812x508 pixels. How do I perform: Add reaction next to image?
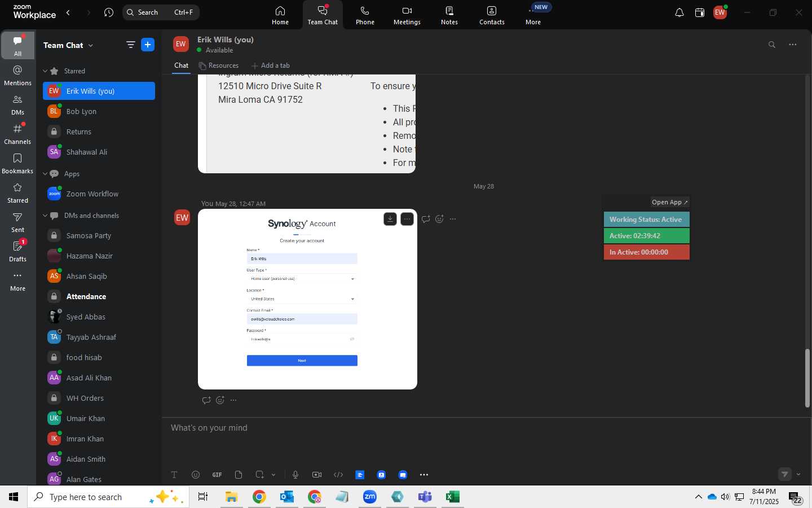coord(439,219)
